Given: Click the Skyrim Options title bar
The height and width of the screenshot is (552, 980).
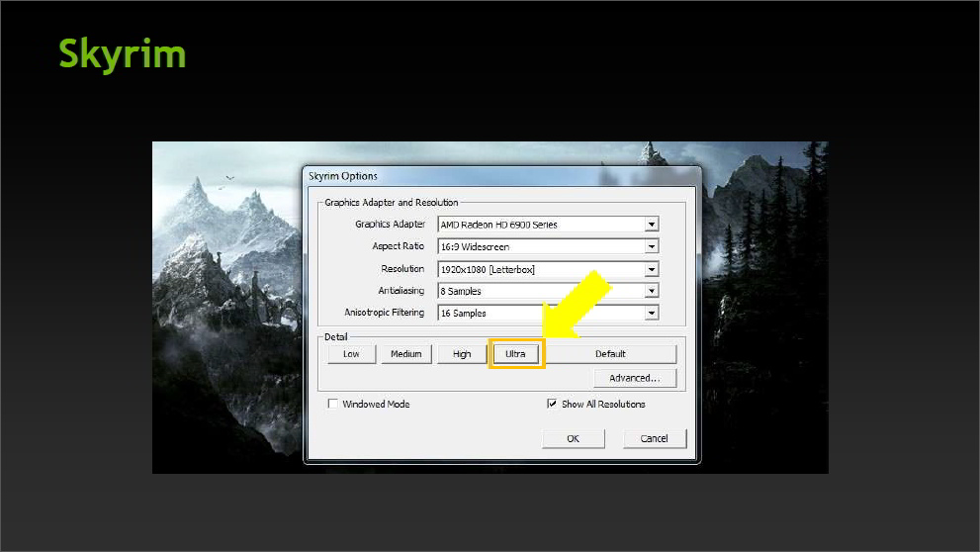Looking at the screenshot, I should 502,176.
